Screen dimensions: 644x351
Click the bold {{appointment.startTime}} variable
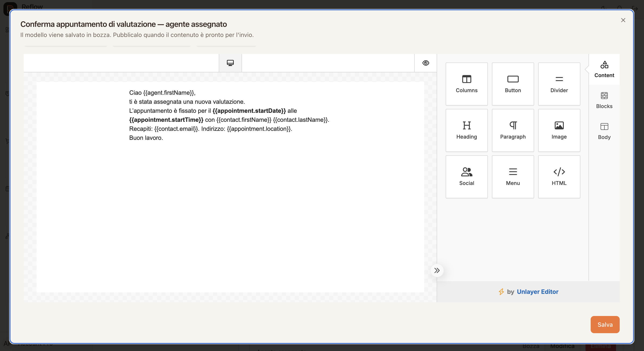tap(166, 120)
